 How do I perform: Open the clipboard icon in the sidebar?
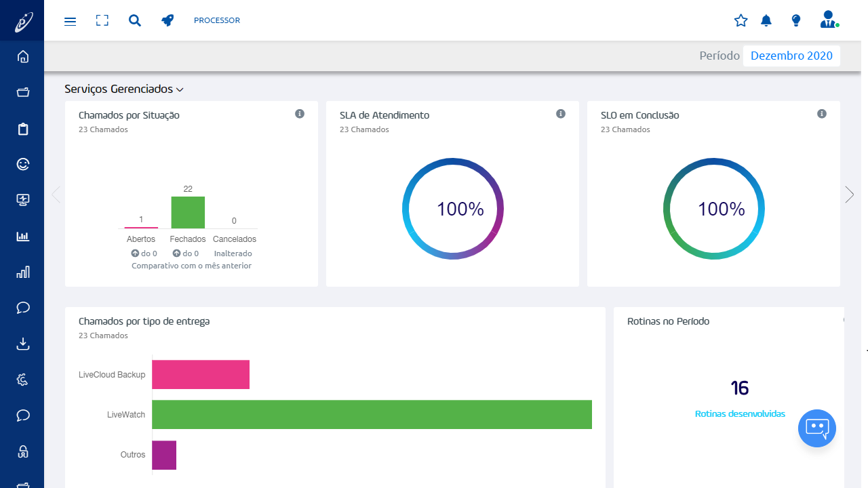[23, 129]
